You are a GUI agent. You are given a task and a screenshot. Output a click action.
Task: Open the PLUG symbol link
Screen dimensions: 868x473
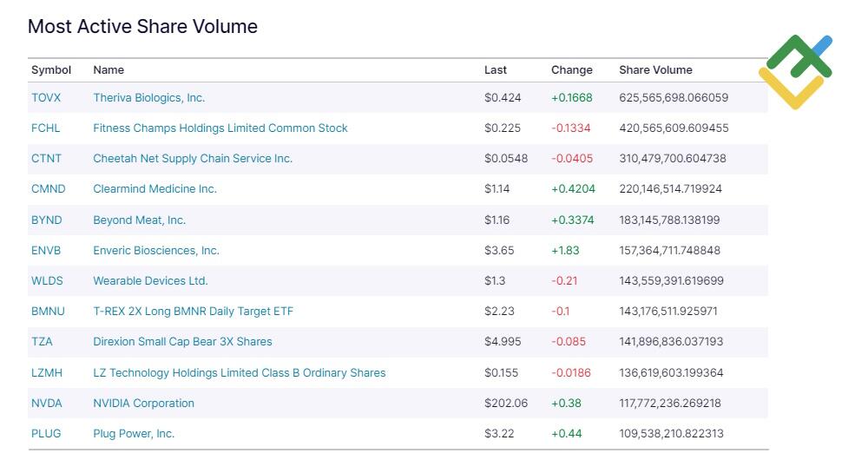(46, 434)
